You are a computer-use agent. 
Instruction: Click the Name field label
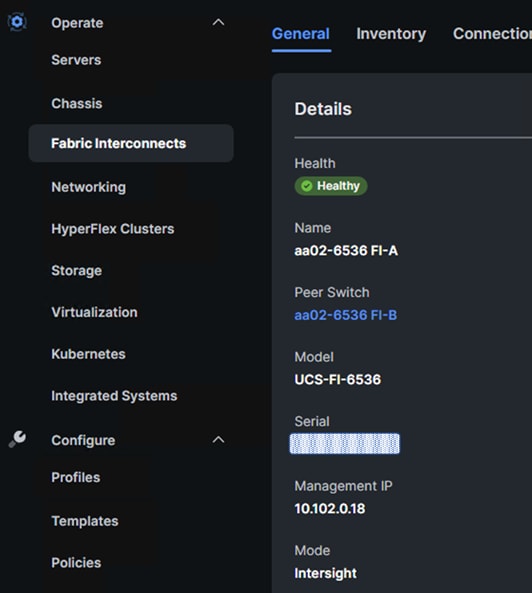313,228
